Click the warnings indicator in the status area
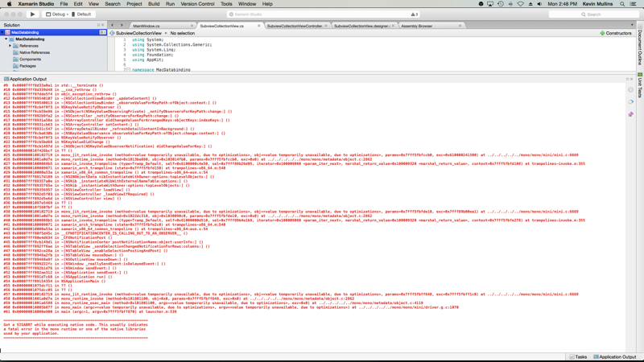Screen dimensions: 644x362 (415, 14)
